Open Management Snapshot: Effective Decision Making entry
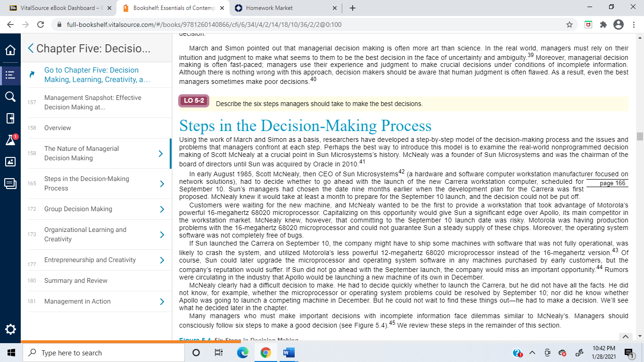 click(x=93, y=102)
